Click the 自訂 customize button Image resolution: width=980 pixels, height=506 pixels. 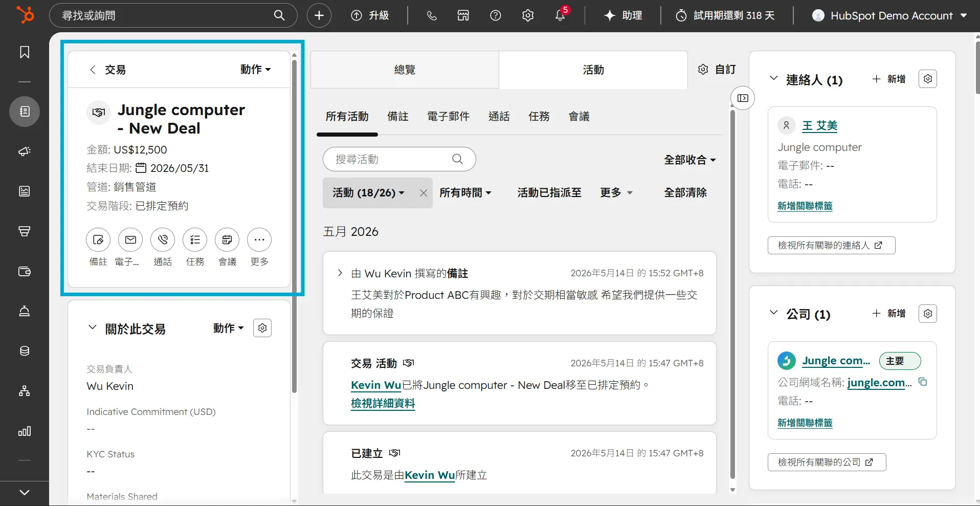717,69
